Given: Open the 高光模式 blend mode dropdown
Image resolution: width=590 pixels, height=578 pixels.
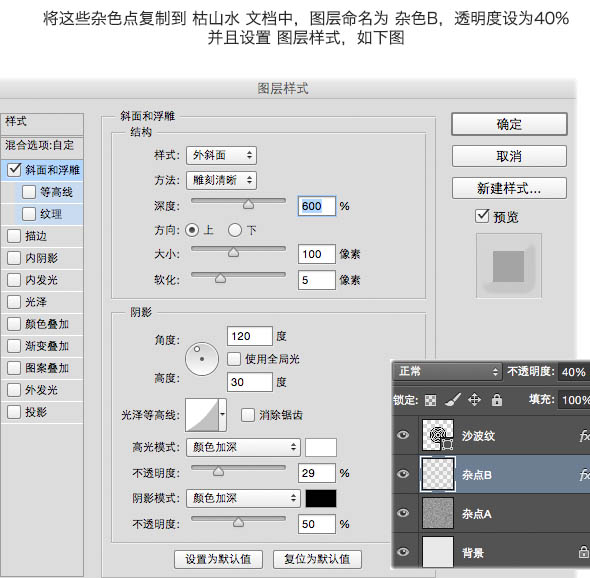Looking at the screenshot, I should [x=243, y=447].
